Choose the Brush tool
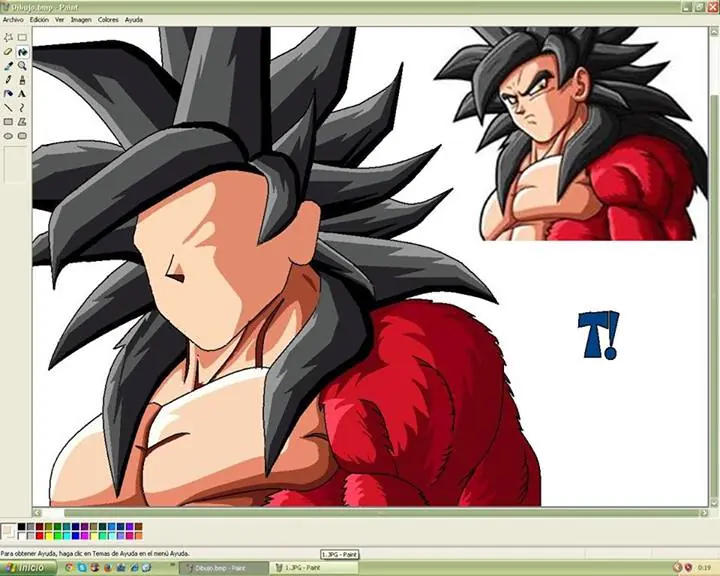 click(22, 80)
